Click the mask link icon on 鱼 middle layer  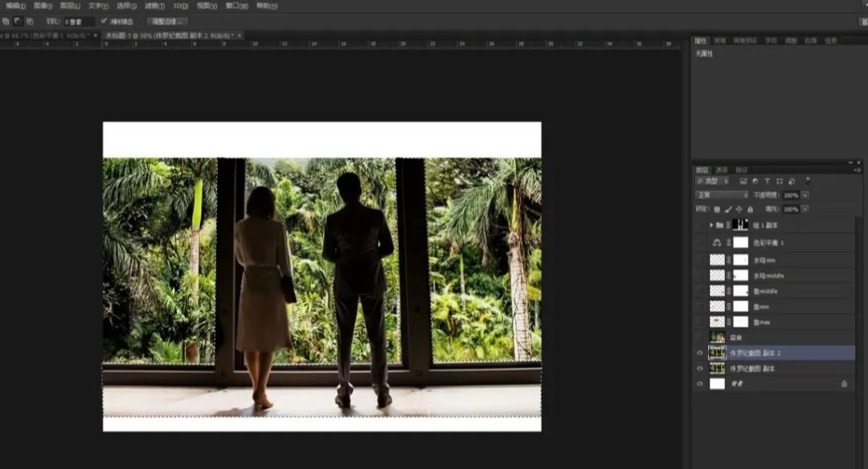729,291
